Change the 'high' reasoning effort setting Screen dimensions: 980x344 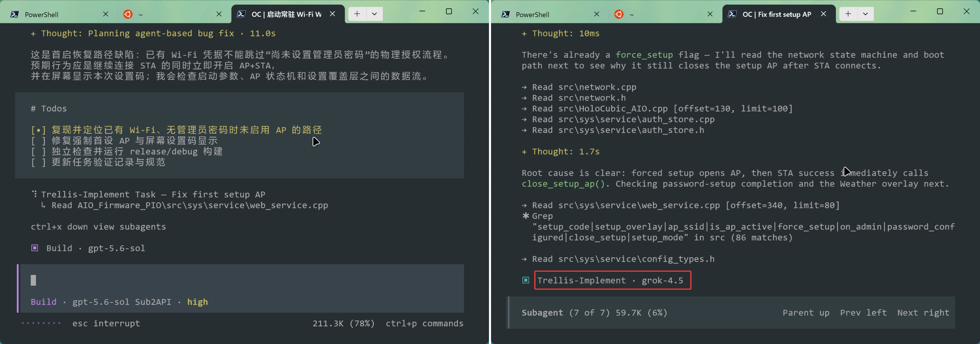click(x=197, y=302)
